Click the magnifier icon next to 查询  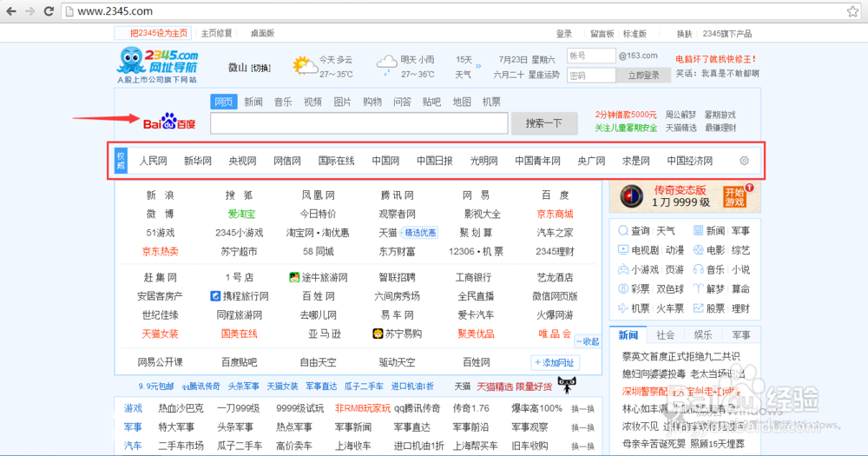tap(622, 230)
